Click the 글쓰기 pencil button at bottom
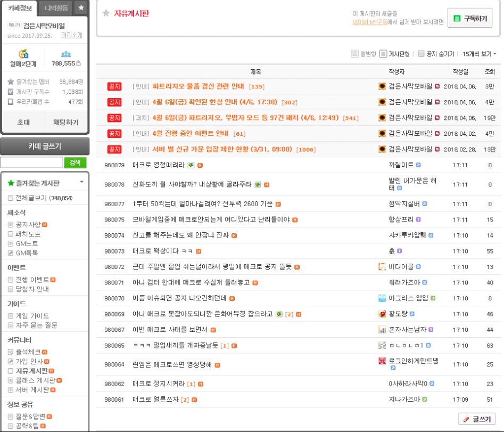Viewport: 504px width, 432px height. 477,419
